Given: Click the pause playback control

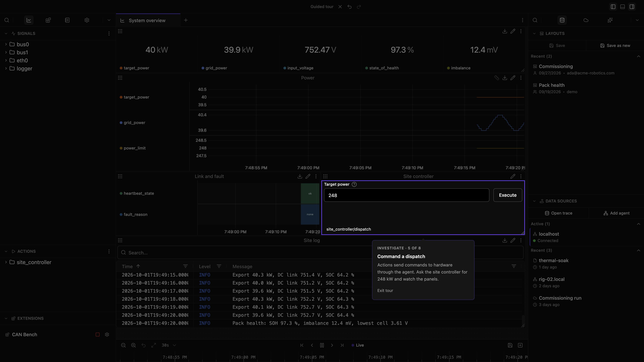Looking at the screenshot, I should [322, 345].
